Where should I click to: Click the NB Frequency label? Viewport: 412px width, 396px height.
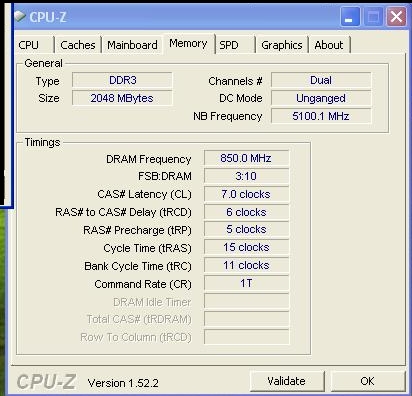click(228, 116)
